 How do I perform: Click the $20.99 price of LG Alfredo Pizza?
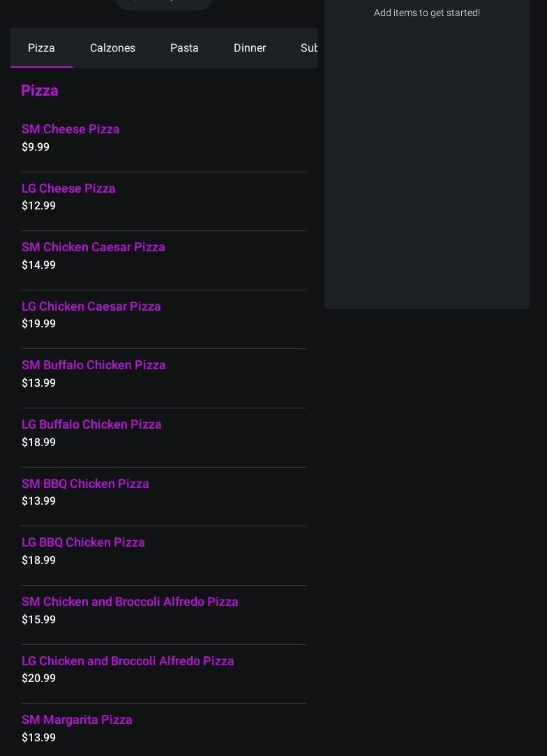tap(38, 679)
